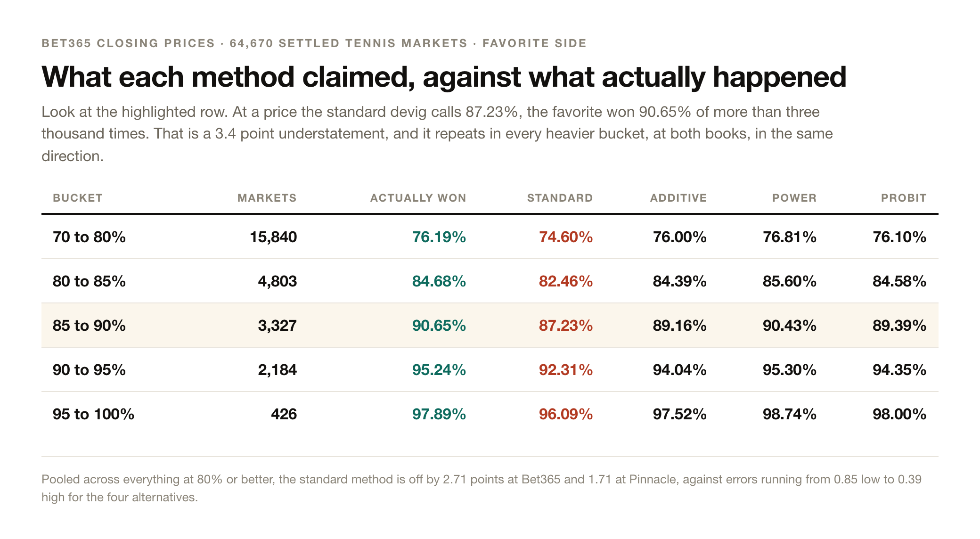Click the ADDITIVE column header
The image size is (980, 539).
[678, 198]
